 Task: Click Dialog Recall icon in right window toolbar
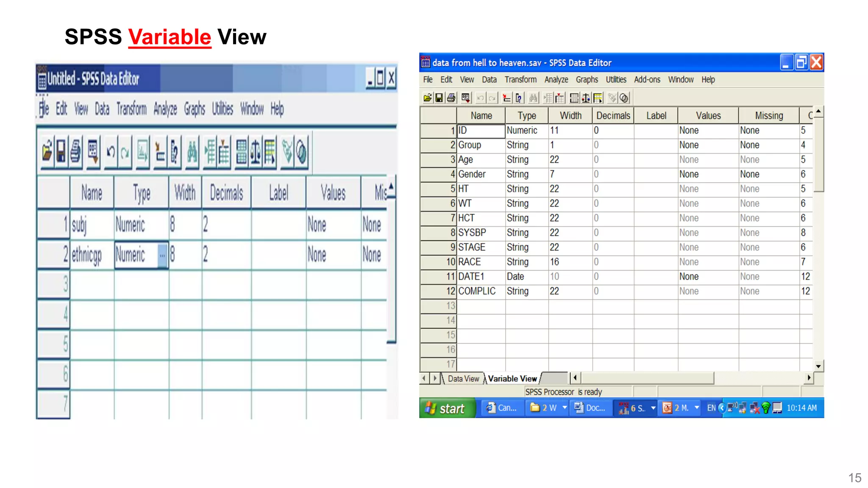click(465, 98)
